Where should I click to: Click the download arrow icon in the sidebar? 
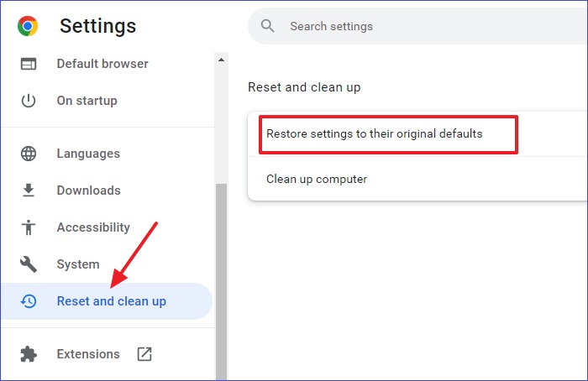pos(29,190)
